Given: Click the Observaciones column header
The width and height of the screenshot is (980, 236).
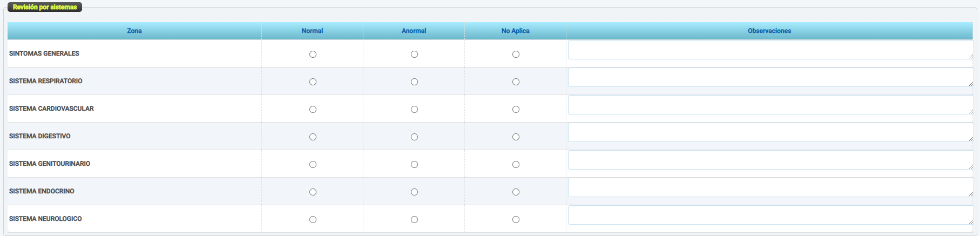Looking at the screenshot, I should pos(769,31).
